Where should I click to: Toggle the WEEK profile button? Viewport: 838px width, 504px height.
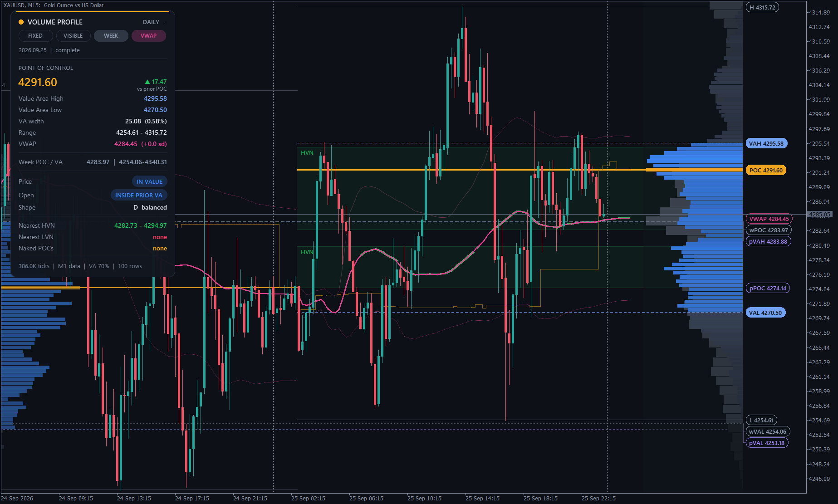(111, 36)
